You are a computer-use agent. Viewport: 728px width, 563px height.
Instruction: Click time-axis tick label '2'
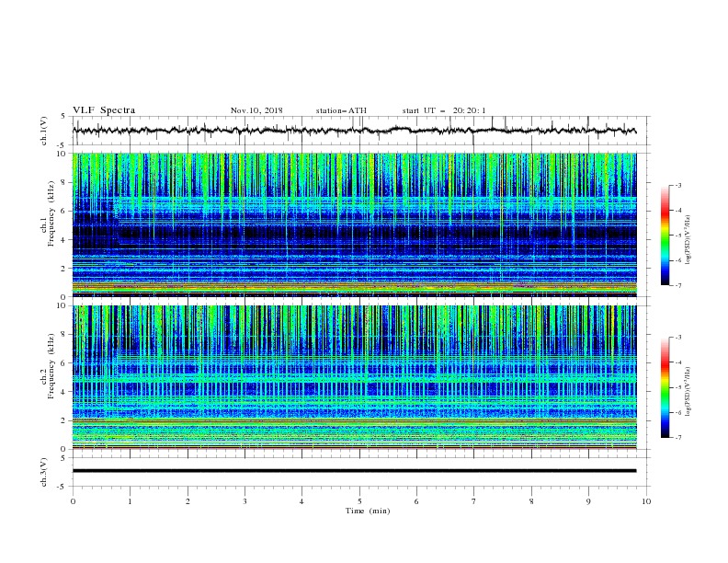pyautogui.click(x=188, y=501)
